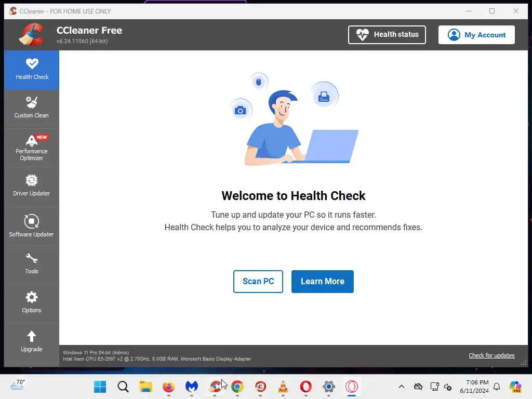
Task: Show hidden system tray icons
Action: tap(402, 387)
